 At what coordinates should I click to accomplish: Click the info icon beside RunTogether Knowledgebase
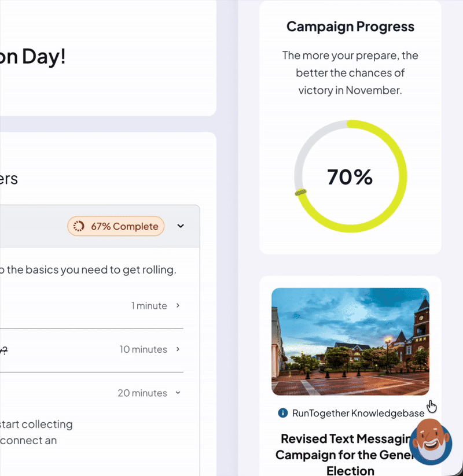[x=283, y=413]
